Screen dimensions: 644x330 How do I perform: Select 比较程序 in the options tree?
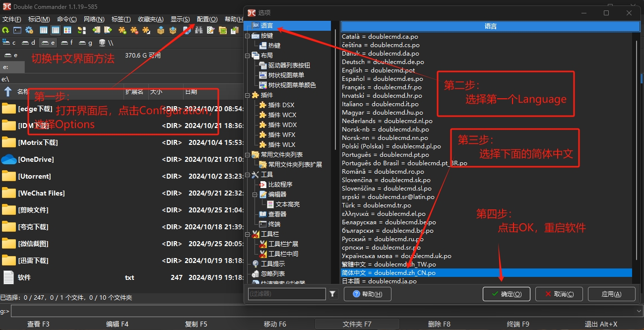tap(280, 185)
